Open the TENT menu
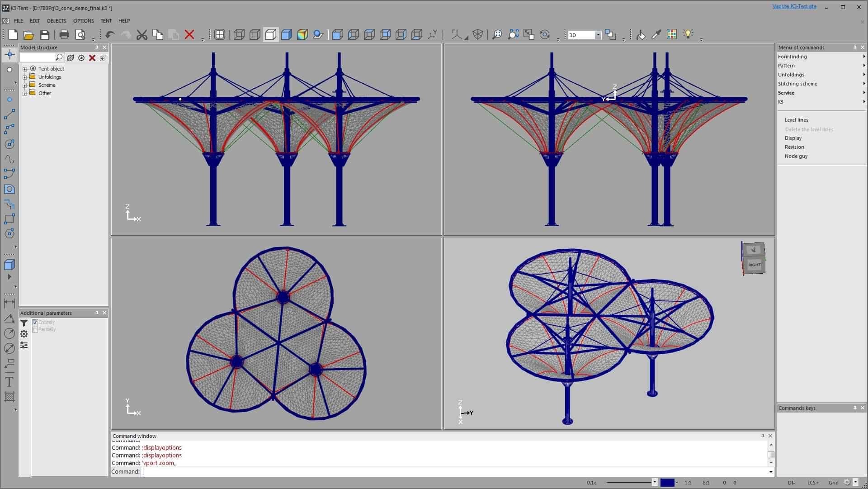Screen dimensions: 868x489 pos(106,21)
